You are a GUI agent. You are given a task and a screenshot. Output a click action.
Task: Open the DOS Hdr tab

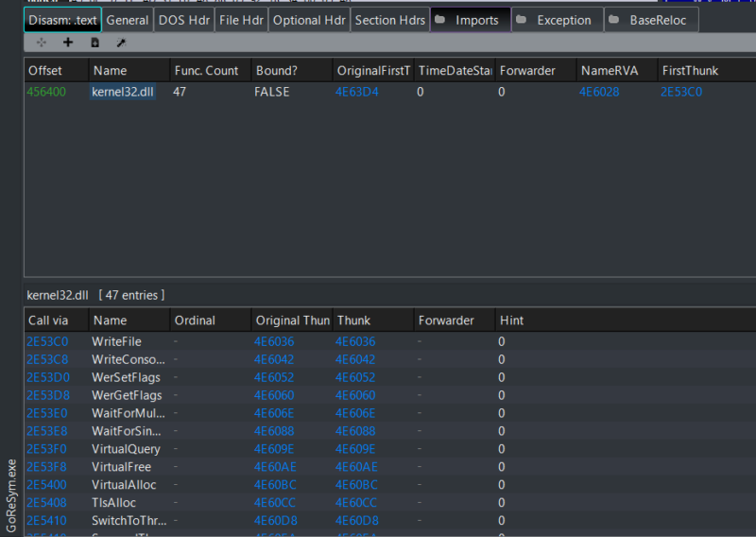click(184, 20)
